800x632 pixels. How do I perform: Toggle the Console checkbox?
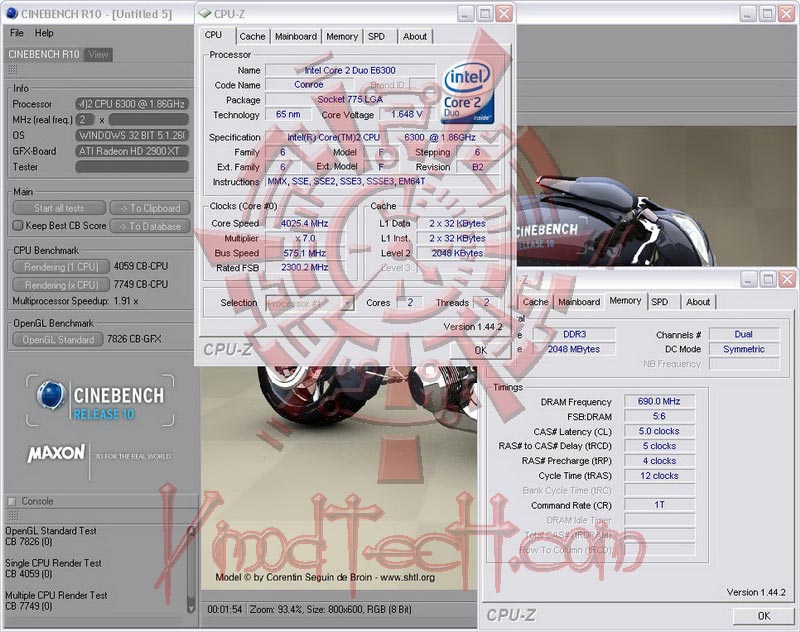click(12, 501)
